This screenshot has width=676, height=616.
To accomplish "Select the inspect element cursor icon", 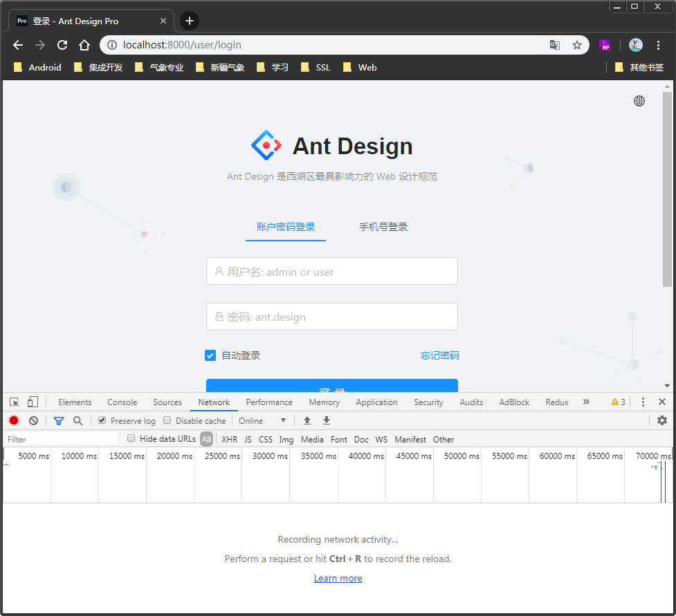I will point(13,402).
